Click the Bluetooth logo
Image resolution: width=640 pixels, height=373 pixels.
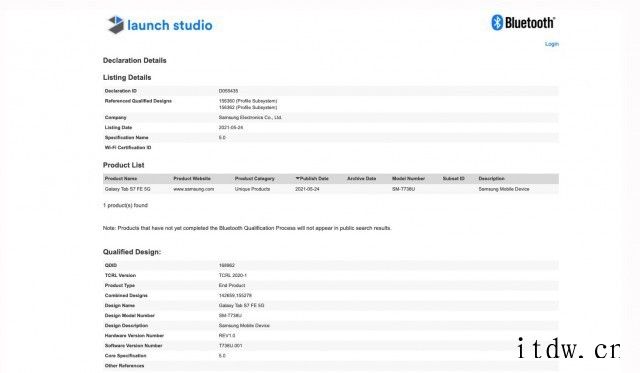point(523,22)
